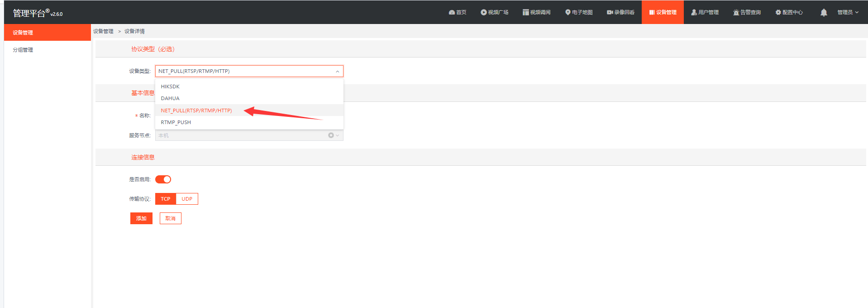Toggle the 是否启用 switch

163,179
